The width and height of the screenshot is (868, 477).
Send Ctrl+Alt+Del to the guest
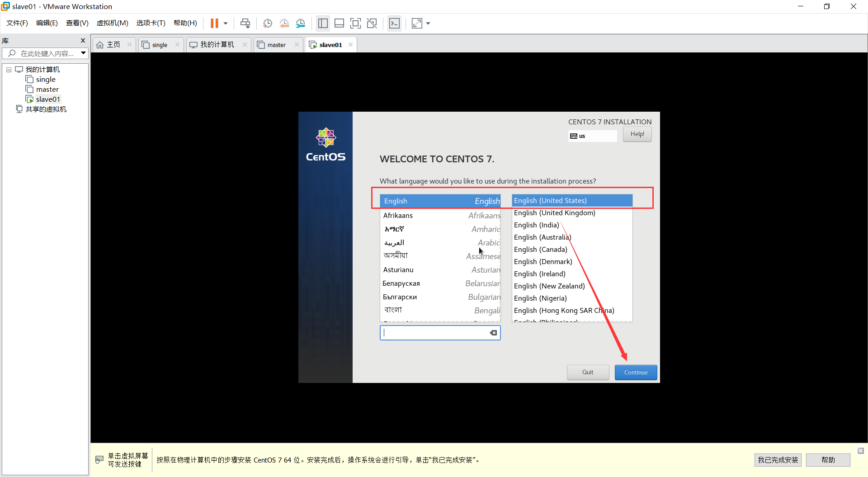245,23
